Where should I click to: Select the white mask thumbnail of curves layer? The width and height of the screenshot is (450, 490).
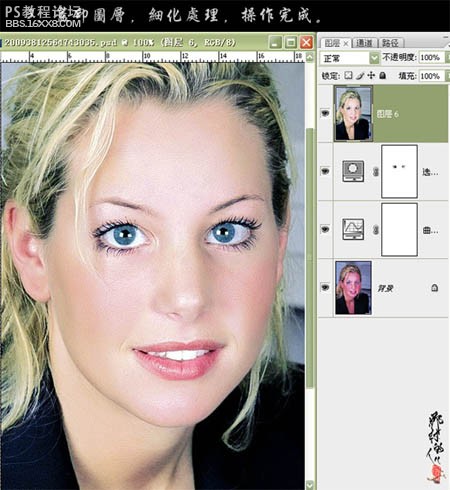[399, 230]
